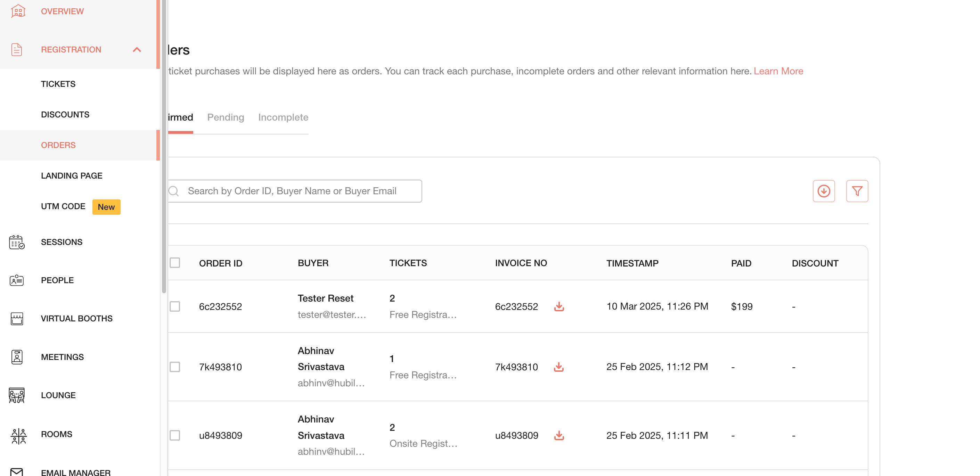Image resolution: width=980 pixels, height=476 pixels.
Task: Open Discounts in the sidebar
Action: point(65,115)
